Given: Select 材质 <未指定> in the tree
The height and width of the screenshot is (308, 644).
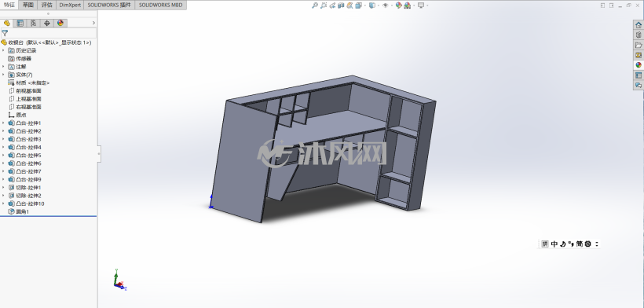Looking at the screenshot, I should (29, 83).
